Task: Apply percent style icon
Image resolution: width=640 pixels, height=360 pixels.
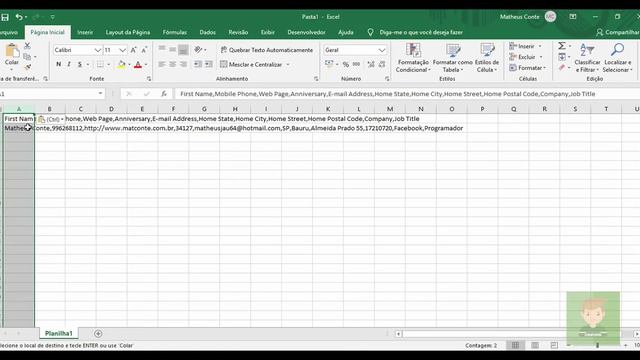Action: tap(346, 64)
